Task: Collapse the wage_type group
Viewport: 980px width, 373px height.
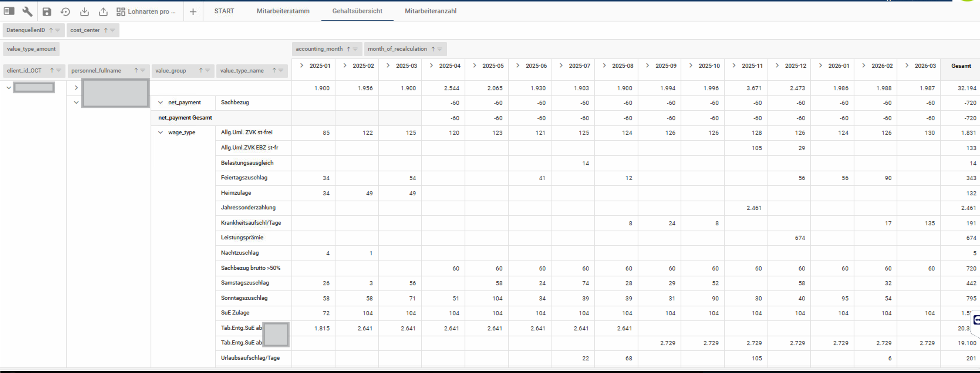Action: (x=161, y=132)
